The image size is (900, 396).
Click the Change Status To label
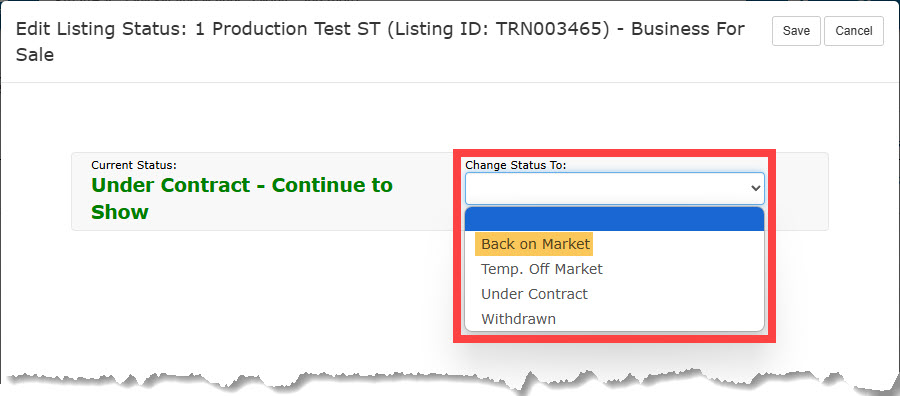(515, 165)
